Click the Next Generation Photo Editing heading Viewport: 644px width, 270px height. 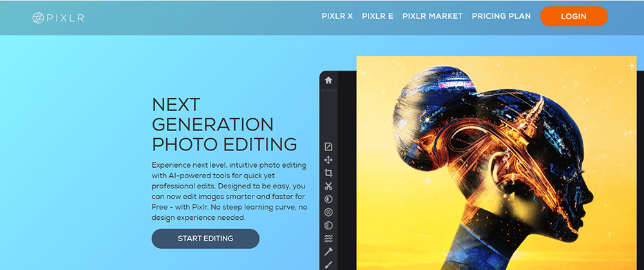224,124
